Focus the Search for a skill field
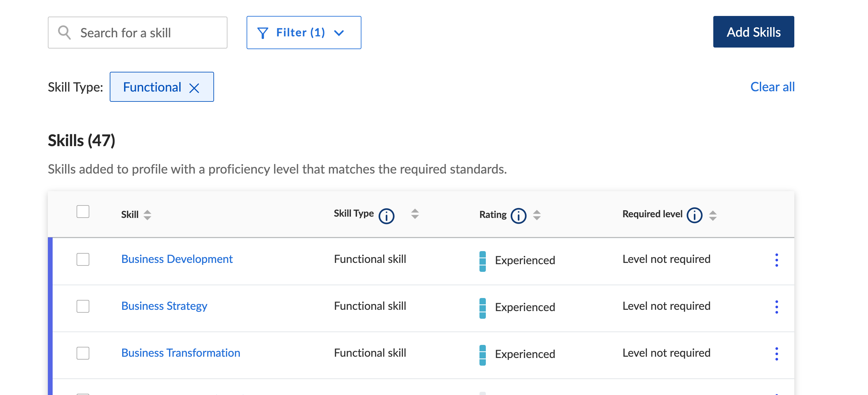This screenshot has width=868, height=395. pyautogui.click(x=137, y=33)
